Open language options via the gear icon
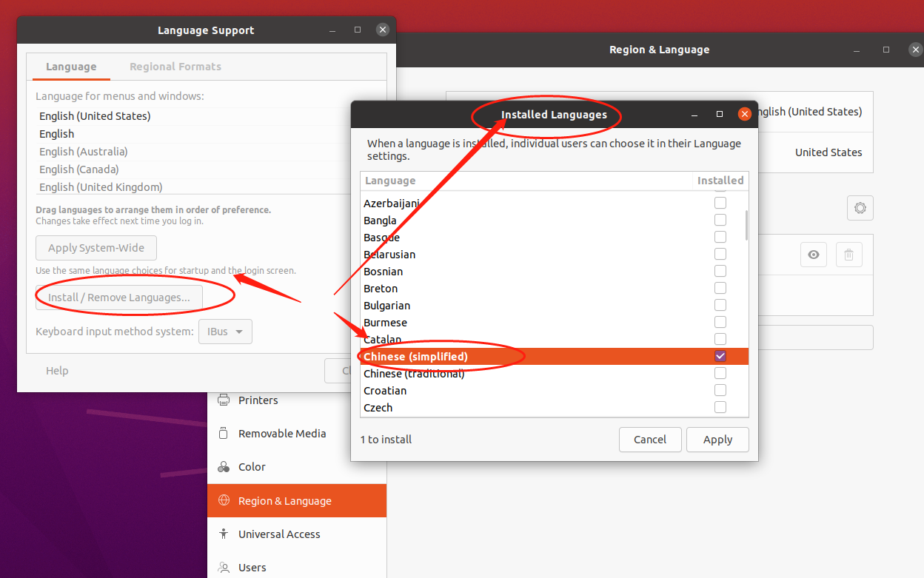Screen dimensions: 924x578 [860, 208]
